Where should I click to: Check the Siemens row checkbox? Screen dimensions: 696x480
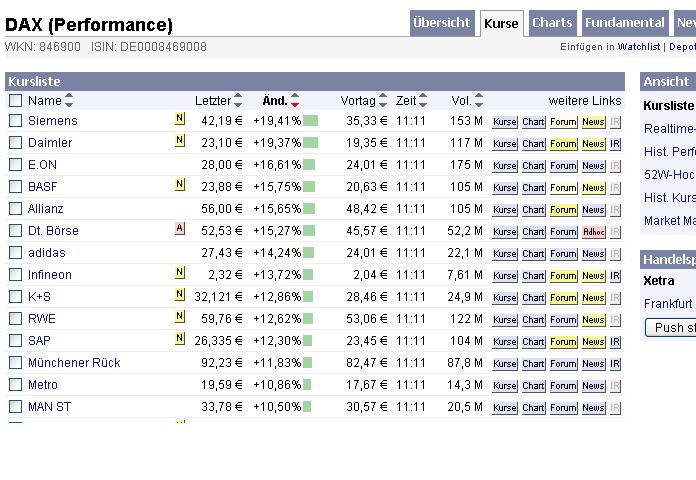click(x=15, y=121)
